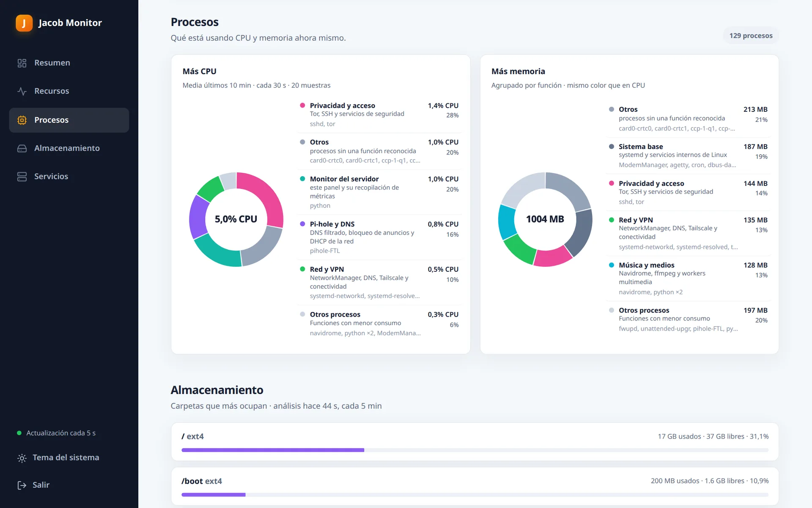Select the Otros 213 MB memory row
812x508 pixels.
point(688,119)
